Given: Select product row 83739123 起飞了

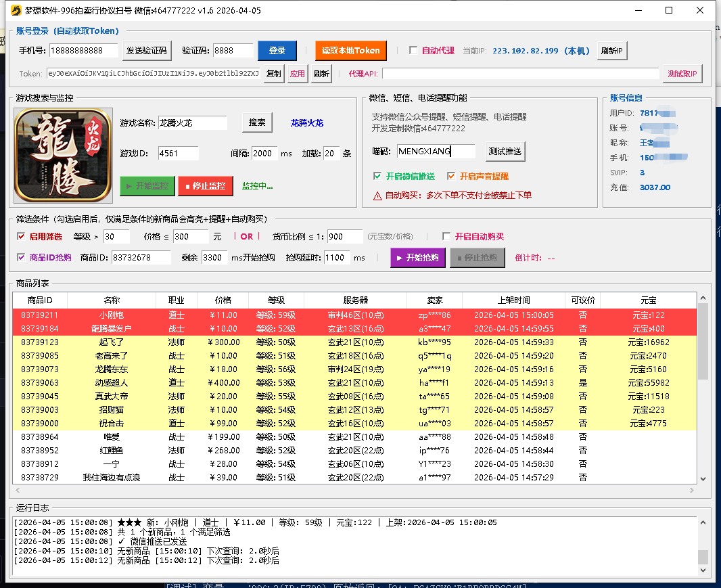Looking at the screenshot, I should point(354,342).
